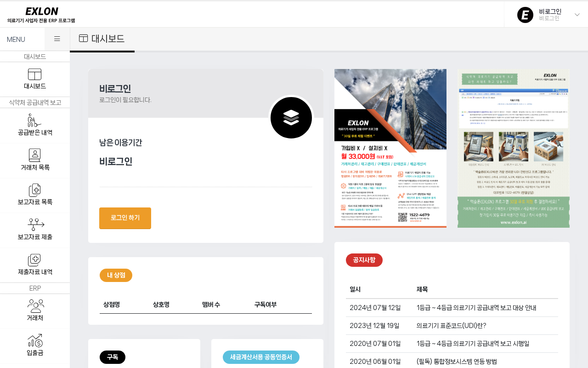This screenshot has height=368, width=588.
Task: Open 입출금 in the sidebar
Action: click(x=35, y=346)
